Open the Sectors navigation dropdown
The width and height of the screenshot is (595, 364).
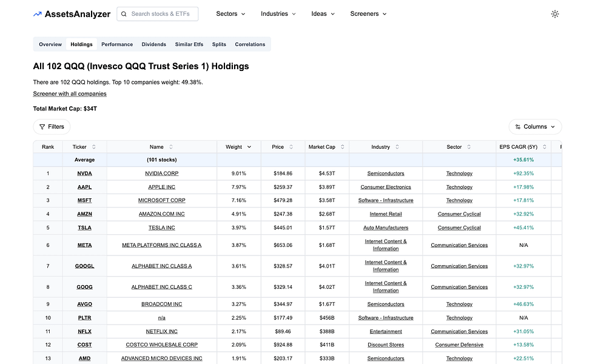(230, 13)
